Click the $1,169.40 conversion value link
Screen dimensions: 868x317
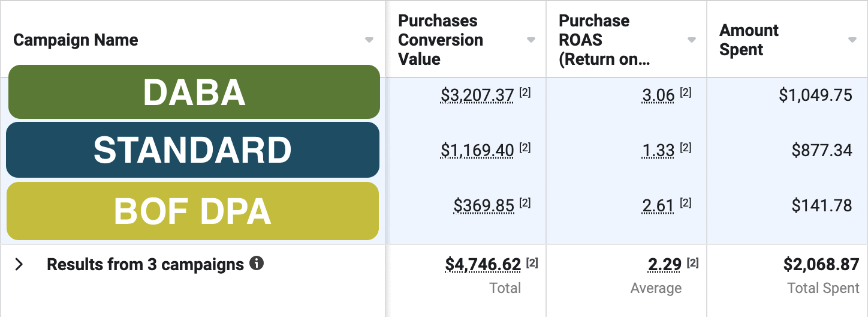(477, 150)
